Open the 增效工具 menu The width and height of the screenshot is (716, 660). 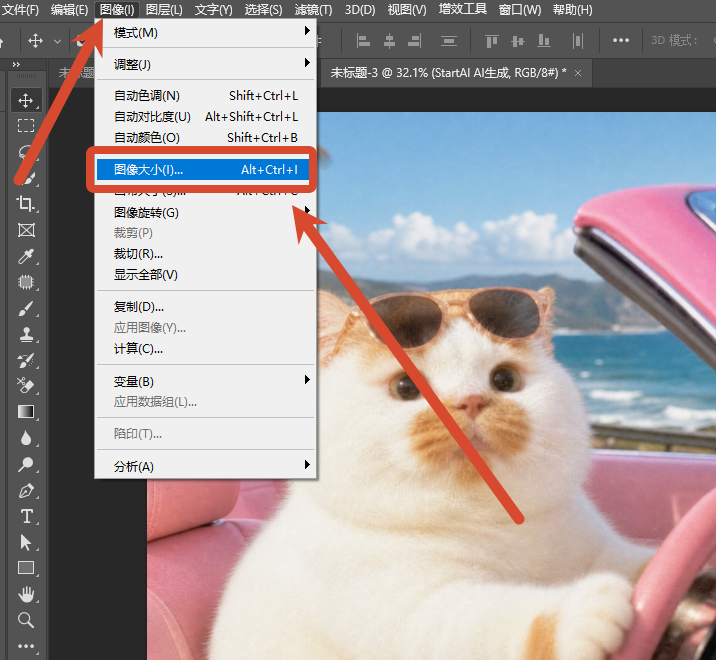tap(463, 9)
